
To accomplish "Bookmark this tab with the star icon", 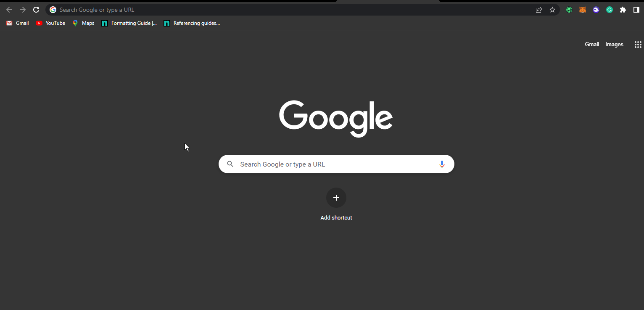I will [x=552, y=10].
